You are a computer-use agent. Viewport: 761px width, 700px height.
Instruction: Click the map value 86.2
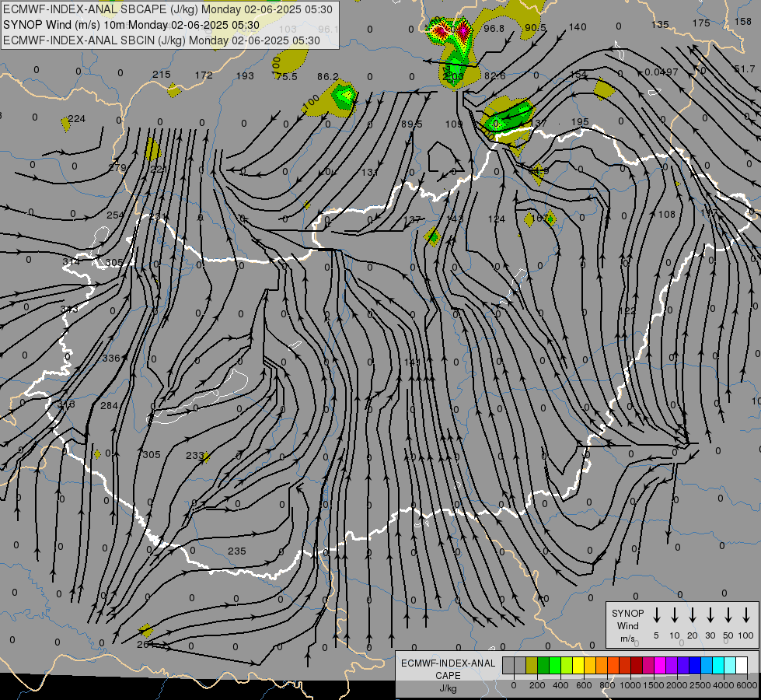(x=327, y=77)
